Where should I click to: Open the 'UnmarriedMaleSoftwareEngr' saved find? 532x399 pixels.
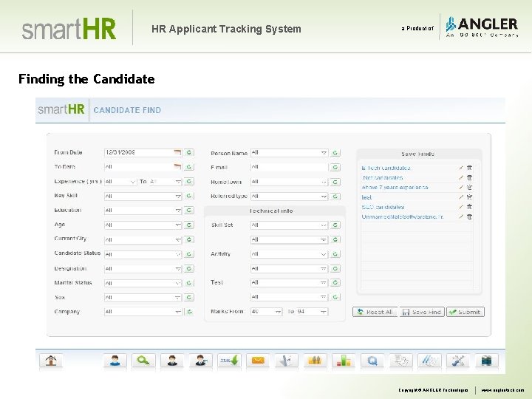click(403, 216)
